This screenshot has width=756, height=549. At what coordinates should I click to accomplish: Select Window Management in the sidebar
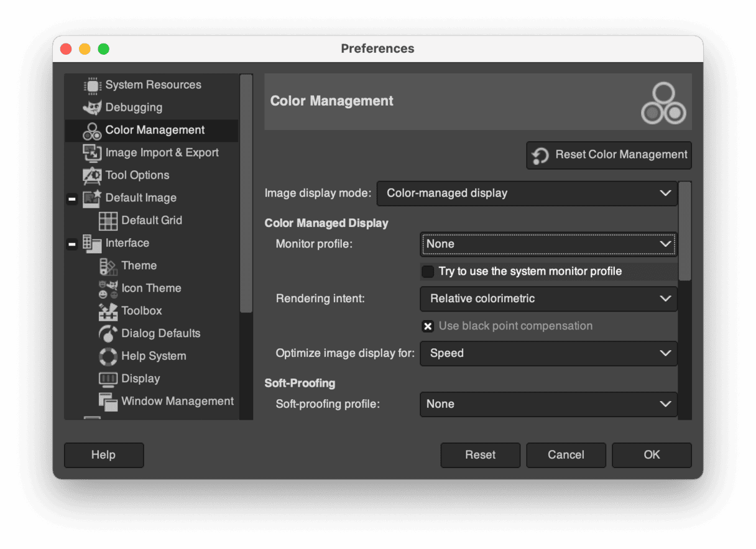click(177, 402)
